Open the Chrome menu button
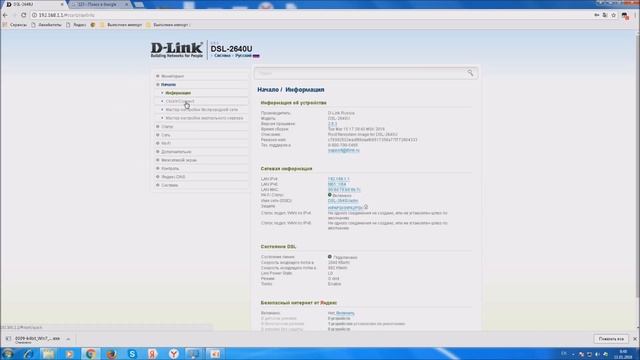Viewport: 640px width, 360px height. pos(636,15)
